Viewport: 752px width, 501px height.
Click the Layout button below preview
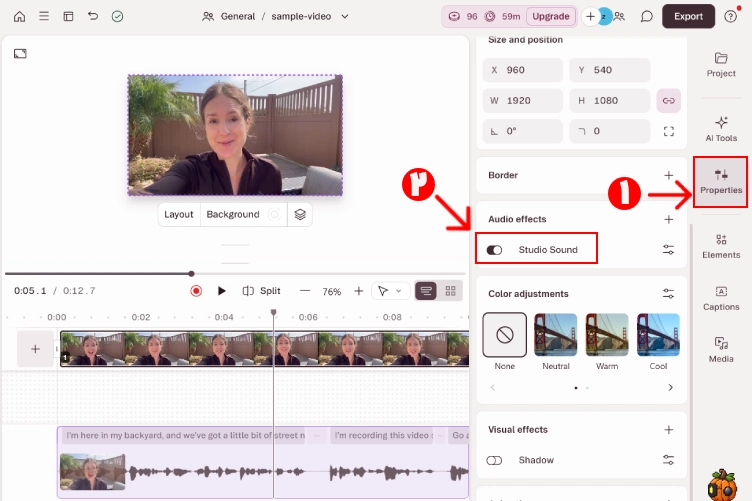pyautogui.click(x=178, y=214)
